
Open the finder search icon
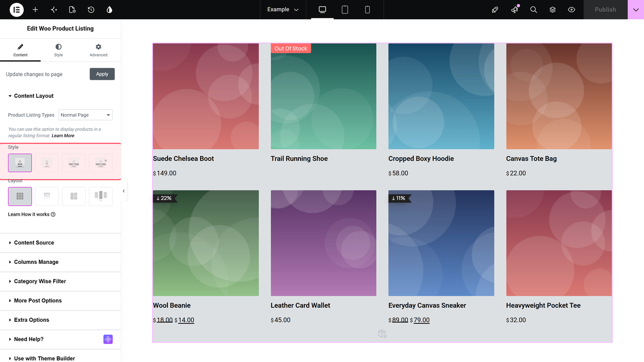pyautogui.click(x=533, y=10)
